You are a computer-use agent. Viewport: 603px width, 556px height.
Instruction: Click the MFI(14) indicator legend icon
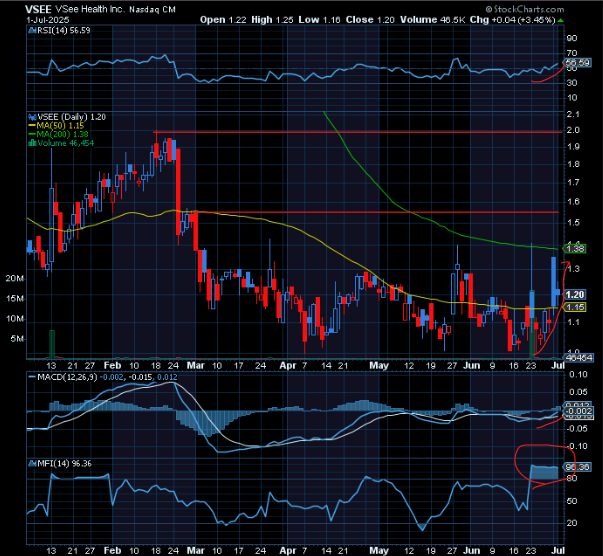(x=32, y=464)
